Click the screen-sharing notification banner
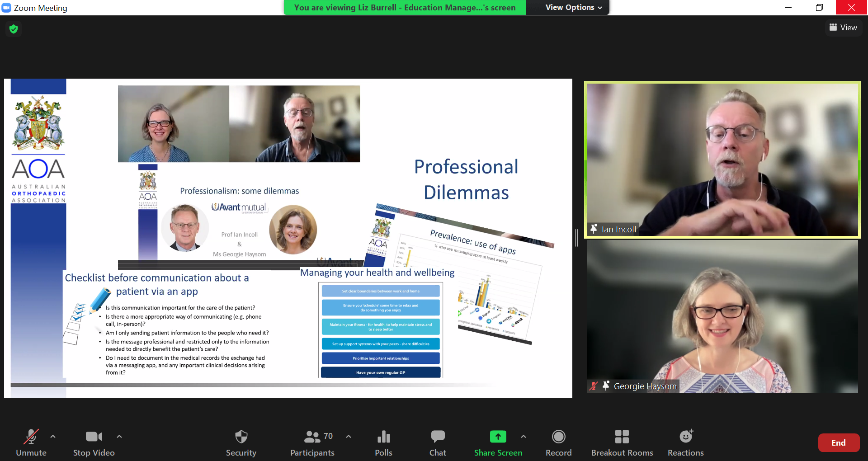Viewport: 868px width, 461px height. tap(405, 8)
